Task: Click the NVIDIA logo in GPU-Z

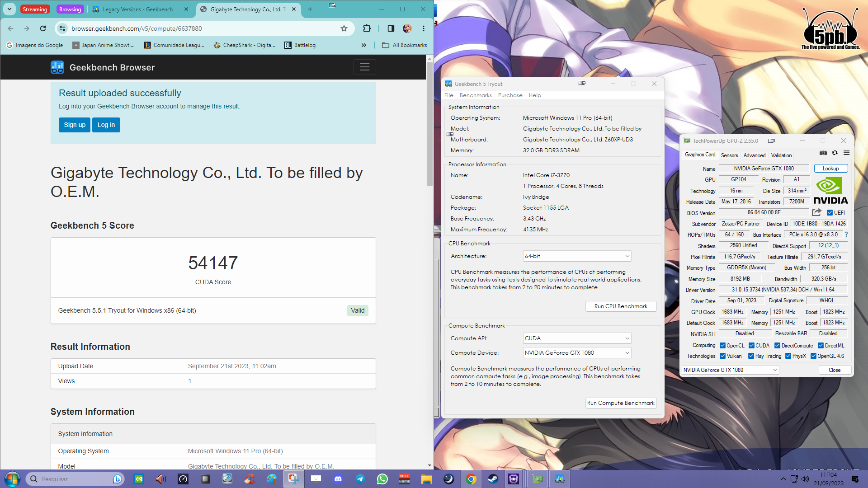Action: pos(830,191)
